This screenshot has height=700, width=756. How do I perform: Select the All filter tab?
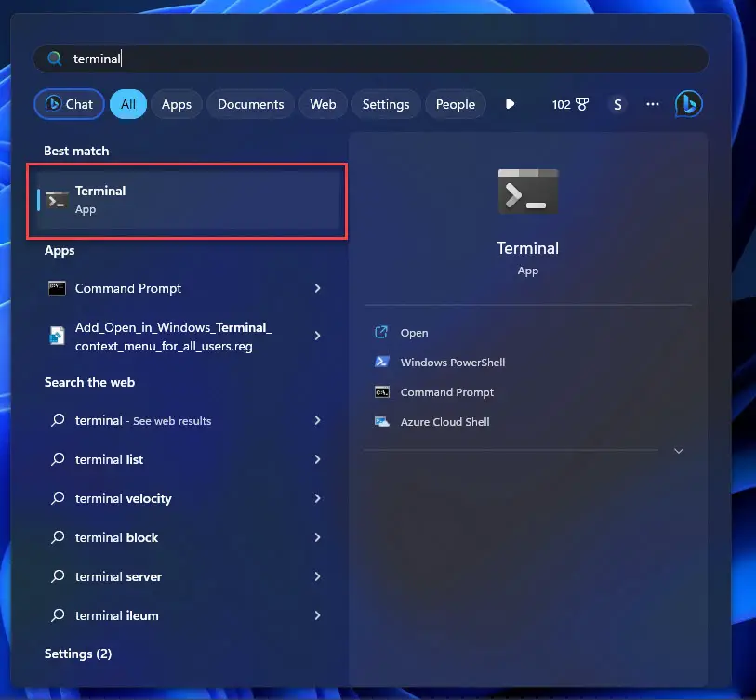(x=128, y=104)
